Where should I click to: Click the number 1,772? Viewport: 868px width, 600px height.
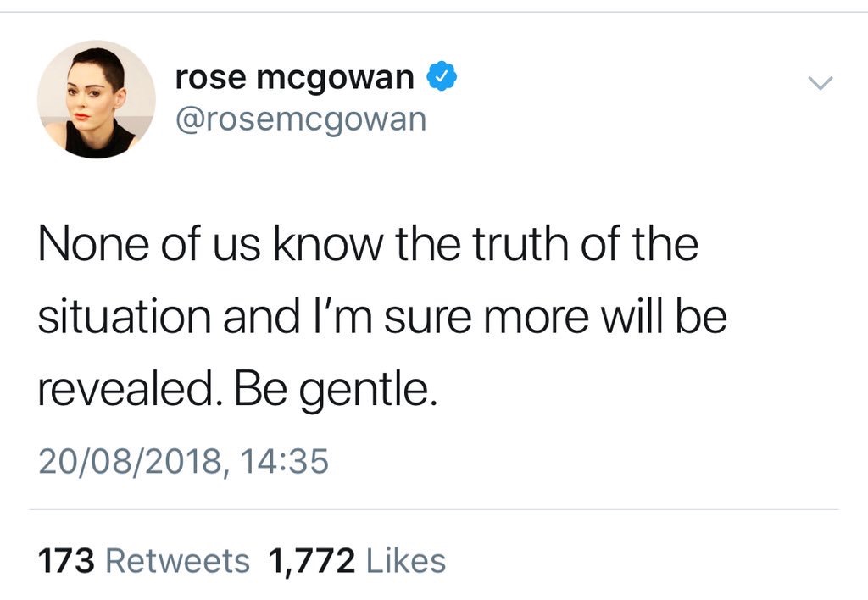tap(312, 561)
